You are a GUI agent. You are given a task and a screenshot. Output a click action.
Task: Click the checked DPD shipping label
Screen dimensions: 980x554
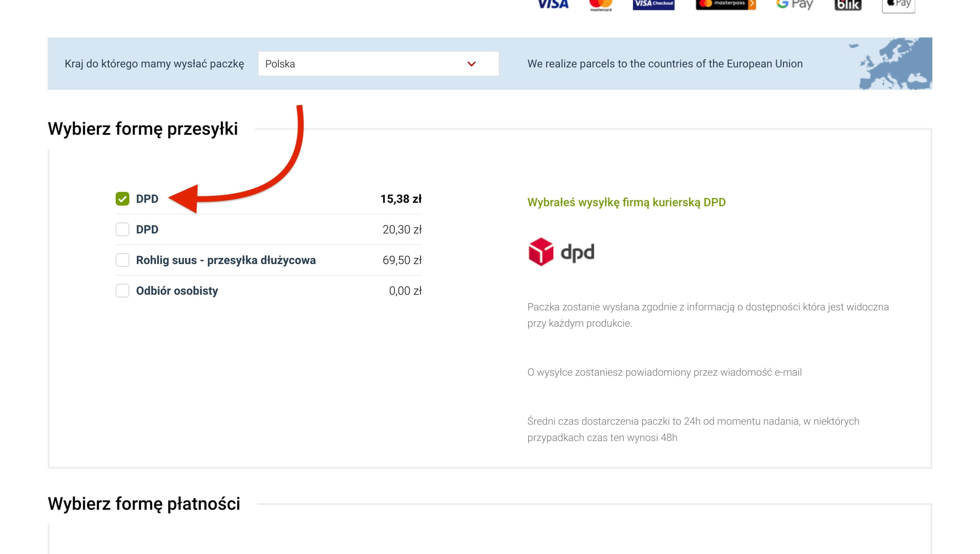coord(147,199)
